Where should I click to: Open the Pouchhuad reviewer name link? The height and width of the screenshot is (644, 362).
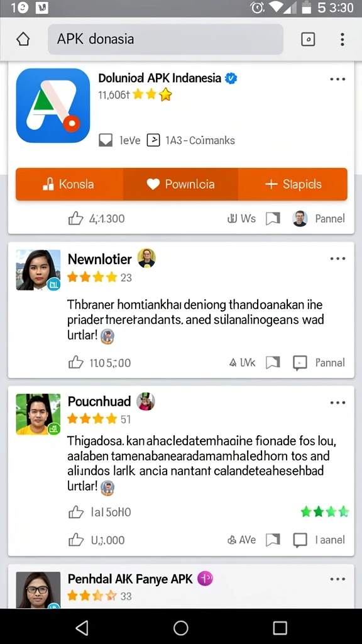click(x=99, y=401)
